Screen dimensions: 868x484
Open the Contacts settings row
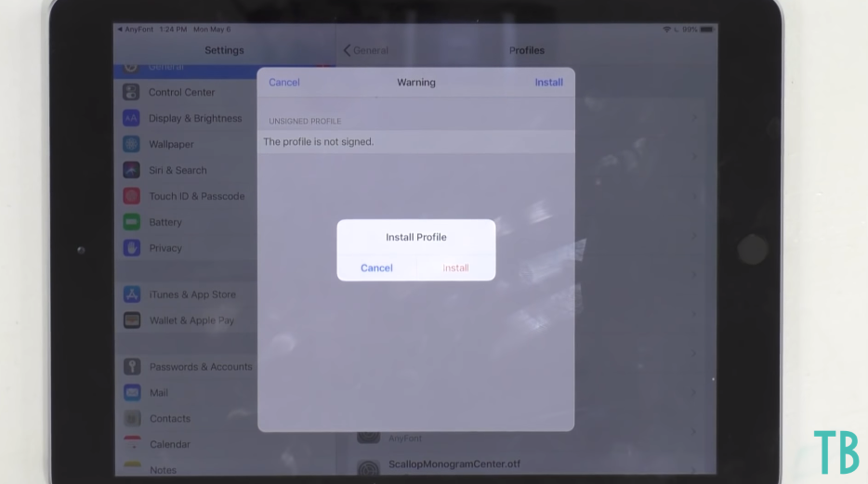[186, 418]
